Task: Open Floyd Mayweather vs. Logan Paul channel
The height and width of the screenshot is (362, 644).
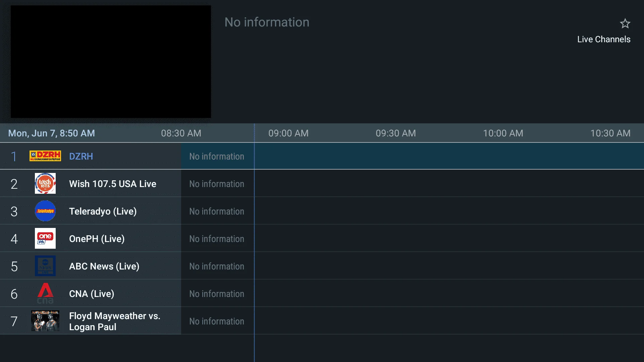Action: click(115, 321)
